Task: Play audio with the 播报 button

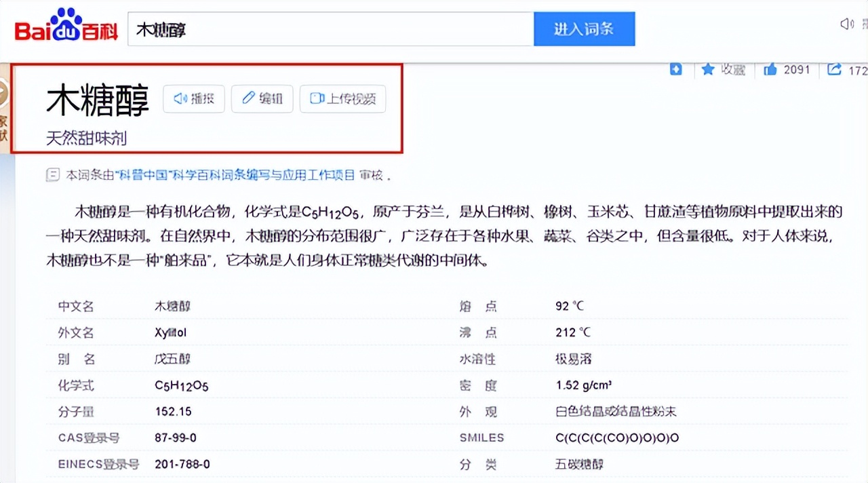Action: [194, 98]
